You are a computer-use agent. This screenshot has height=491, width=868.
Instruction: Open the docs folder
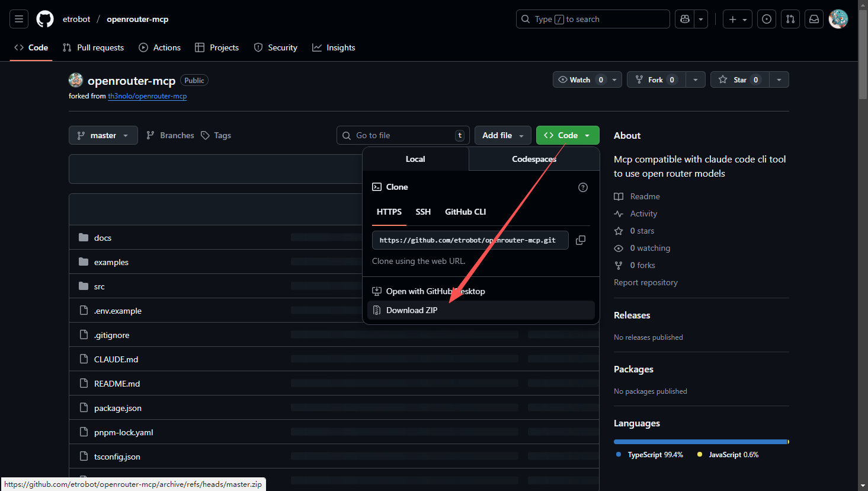tap(103, 238)
